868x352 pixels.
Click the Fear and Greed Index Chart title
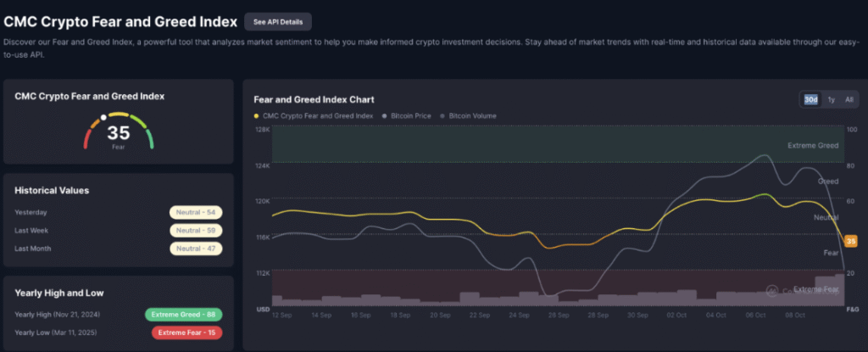click(x=314, y=100)
